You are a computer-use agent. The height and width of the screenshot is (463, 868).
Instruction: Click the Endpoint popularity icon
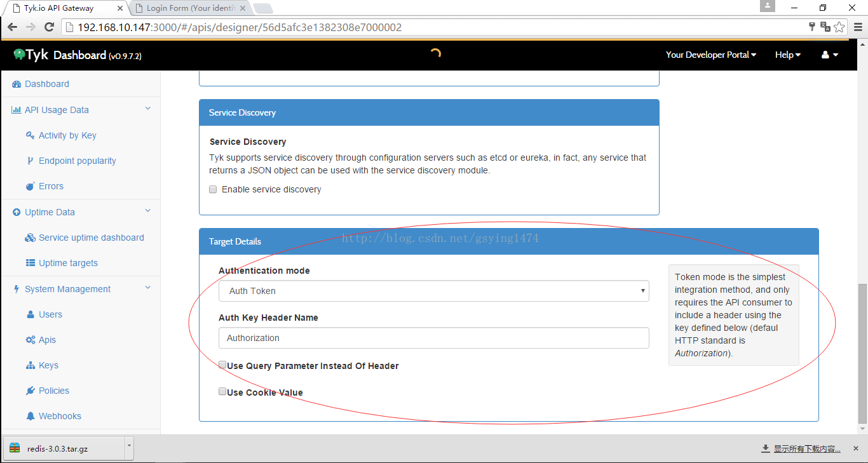tap(30, 161)
